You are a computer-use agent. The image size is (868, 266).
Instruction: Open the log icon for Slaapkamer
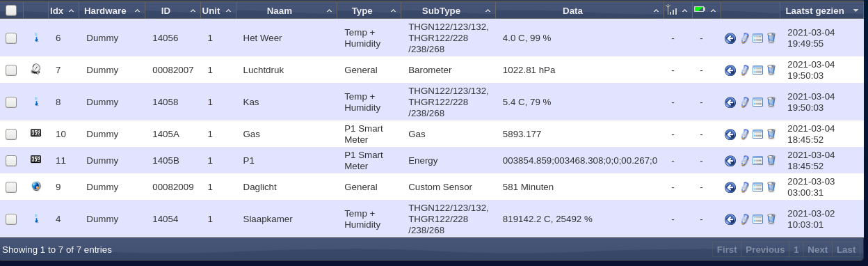(x=757, y=219)
